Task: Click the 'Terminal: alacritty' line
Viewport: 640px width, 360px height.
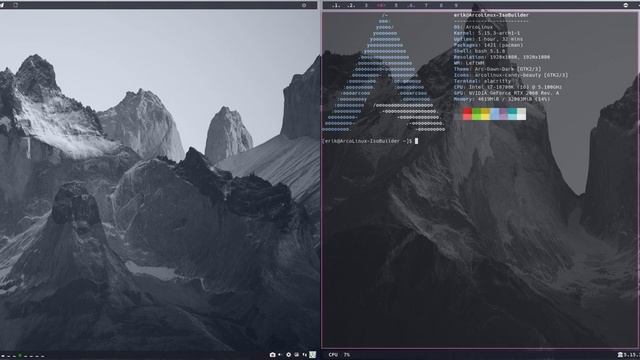Action: tap(482, 81)
